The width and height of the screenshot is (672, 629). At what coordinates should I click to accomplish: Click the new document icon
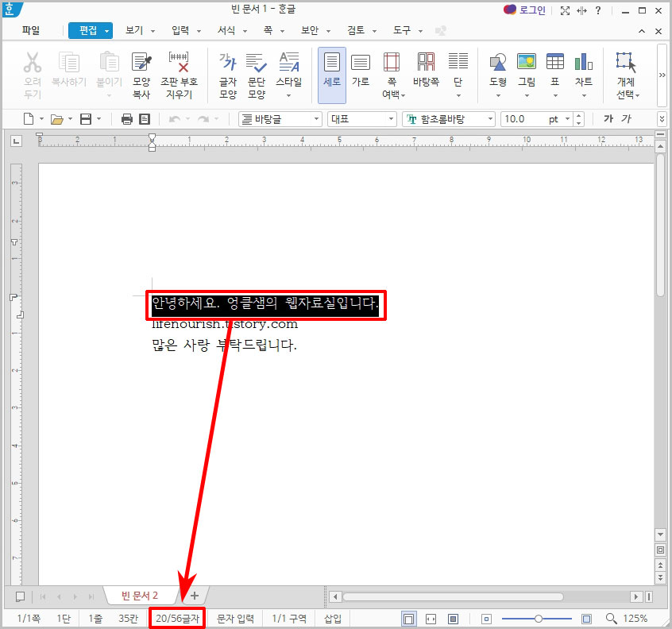(x=29, y=118)
